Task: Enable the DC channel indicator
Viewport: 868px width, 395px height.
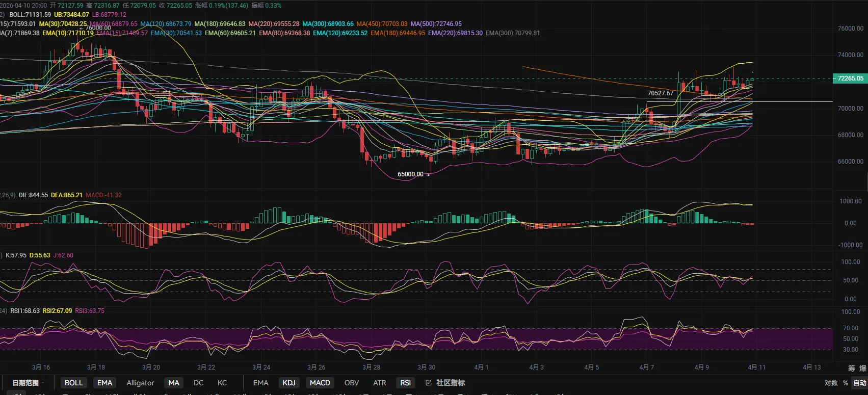Action: (199, 383)
